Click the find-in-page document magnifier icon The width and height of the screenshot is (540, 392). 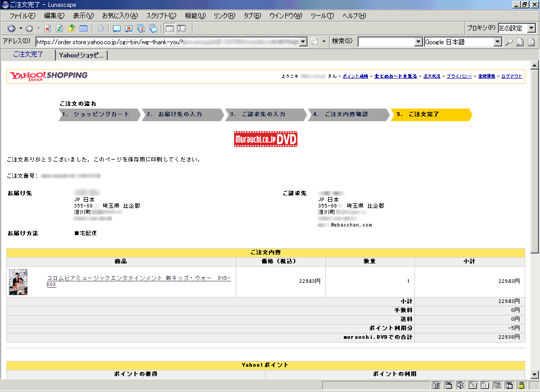pyautogui.click(x=520, y=42)
